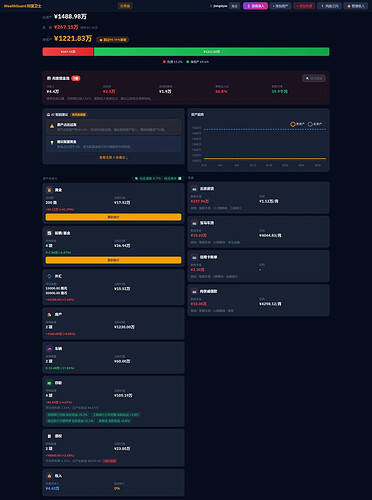Open the view all 4 suggestions link
This screenshot has width=372, height=500.
click(x=113, y=157)
